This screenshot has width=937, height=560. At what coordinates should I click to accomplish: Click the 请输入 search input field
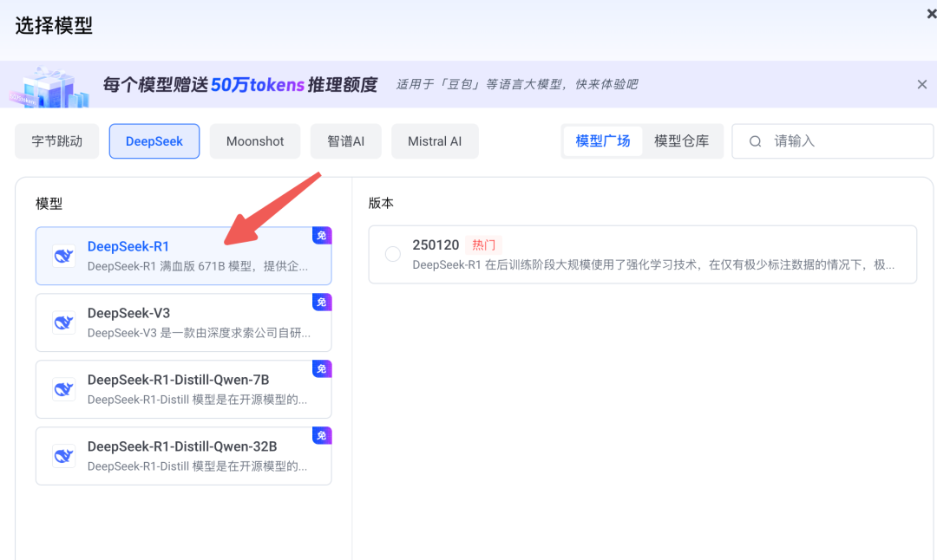(846, 141)
